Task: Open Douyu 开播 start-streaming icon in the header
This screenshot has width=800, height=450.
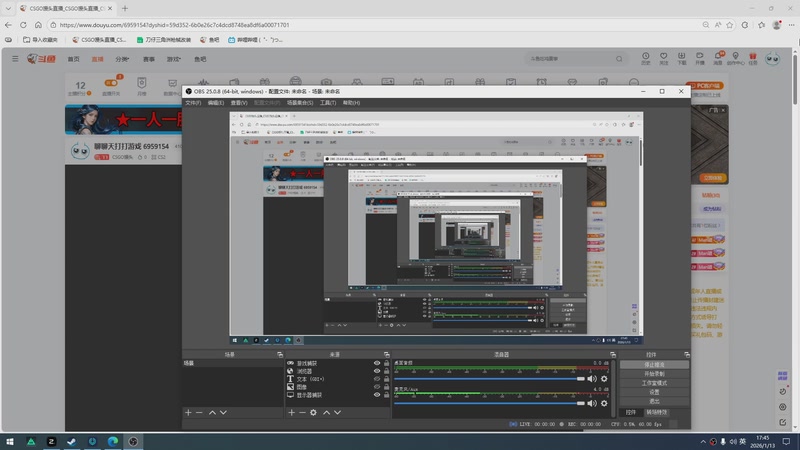Action: (x=699, y=58)
